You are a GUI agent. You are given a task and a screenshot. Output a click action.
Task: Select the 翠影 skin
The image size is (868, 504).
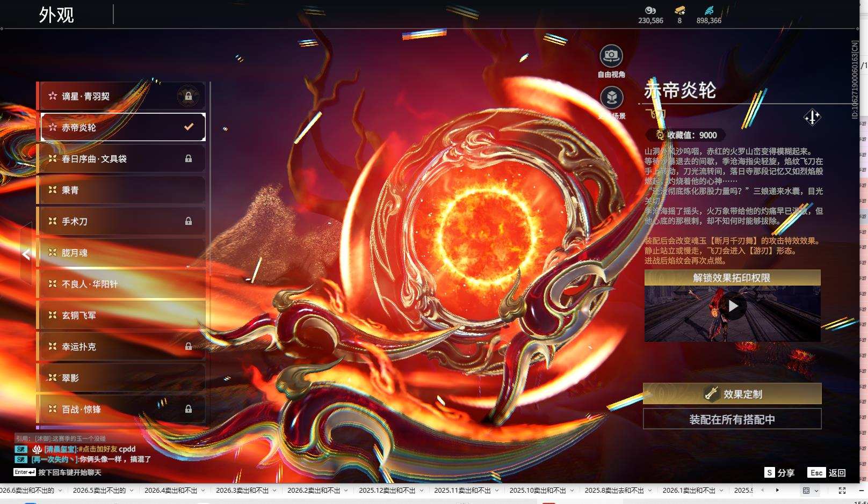[122, 378]
